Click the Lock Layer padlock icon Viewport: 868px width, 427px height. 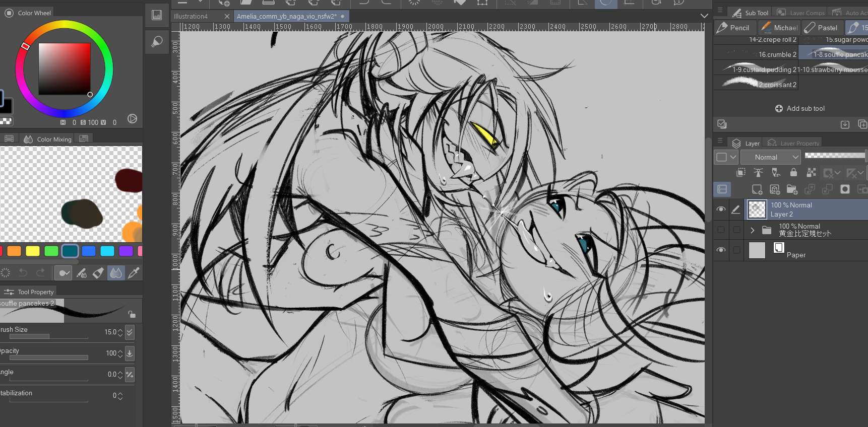pyautogui.click(x=793, y=173)
